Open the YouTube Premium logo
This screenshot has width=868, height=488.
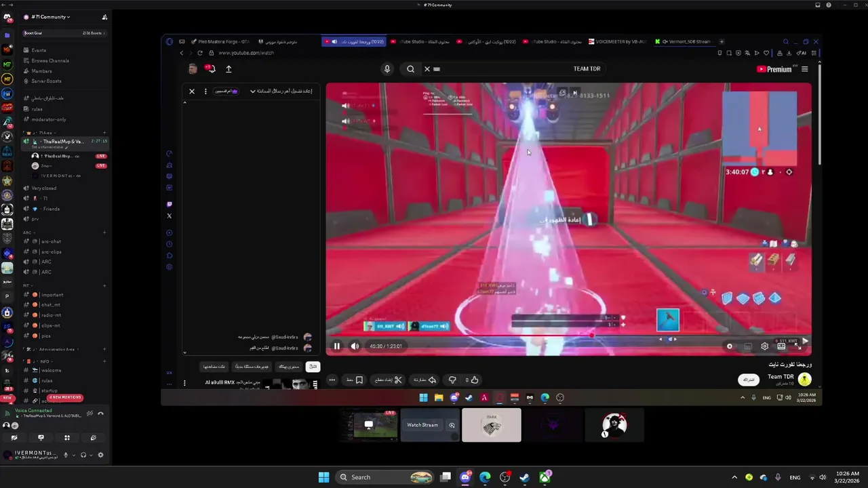[774, 69]
